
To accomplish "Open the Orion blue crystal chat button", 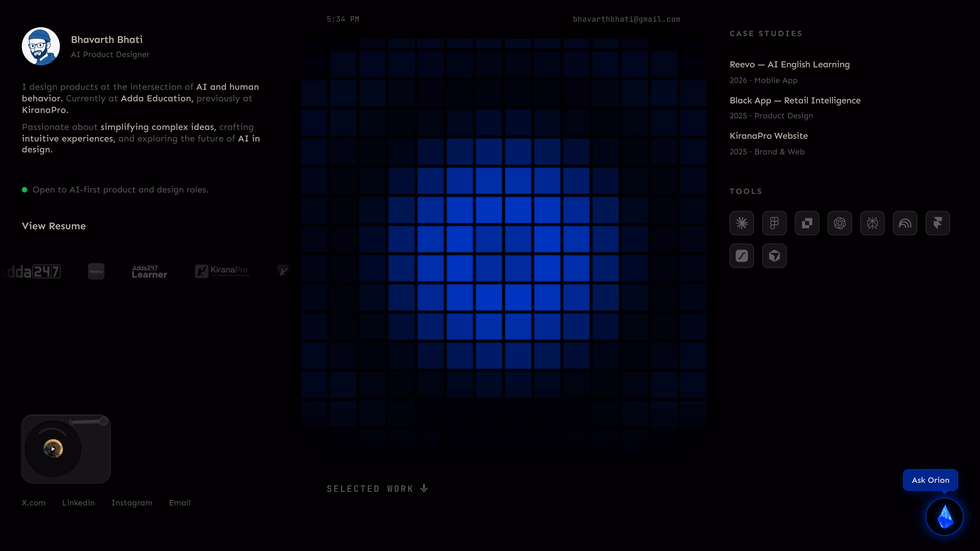I will (x=944, y=517).
